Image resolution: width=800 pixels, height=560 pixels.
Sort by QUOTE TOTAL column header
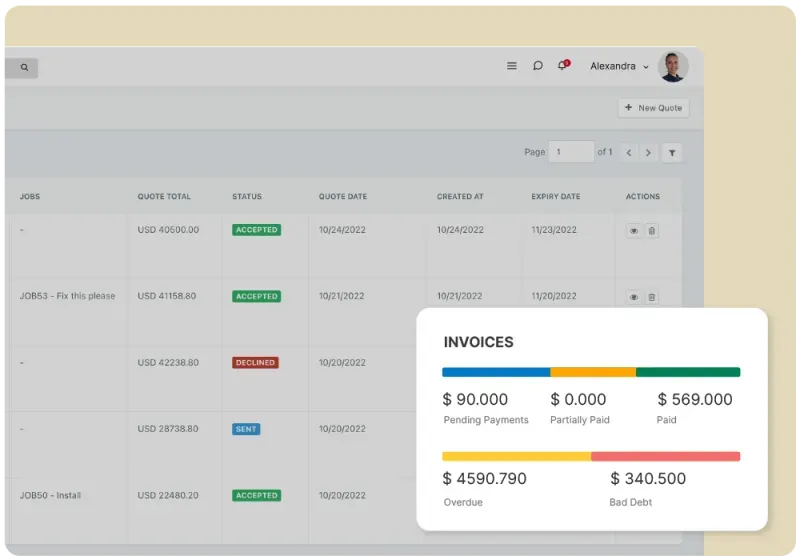point(164,196)
